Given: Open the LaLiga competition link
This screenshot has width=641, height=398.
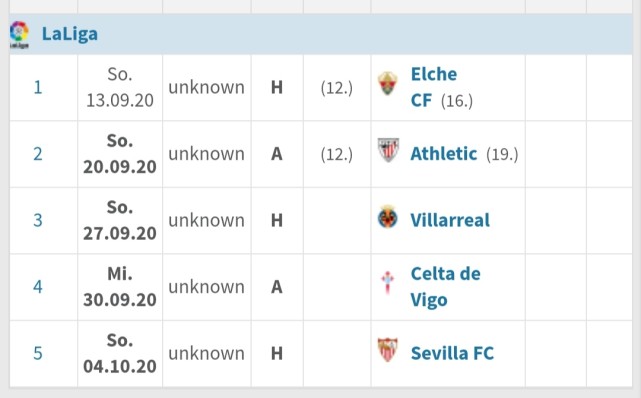Looking at the screenshot, I should (x=70, y=34).
